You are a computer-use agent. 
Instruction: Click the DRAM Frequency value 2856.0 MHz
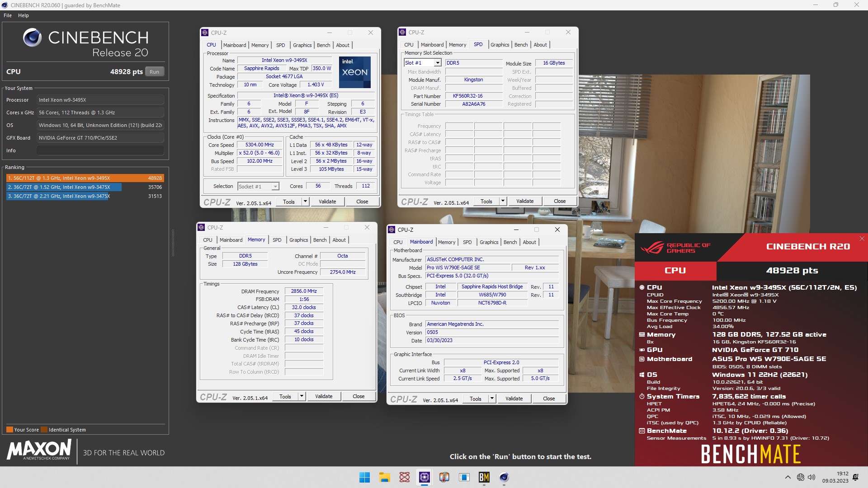click(304, 291)
